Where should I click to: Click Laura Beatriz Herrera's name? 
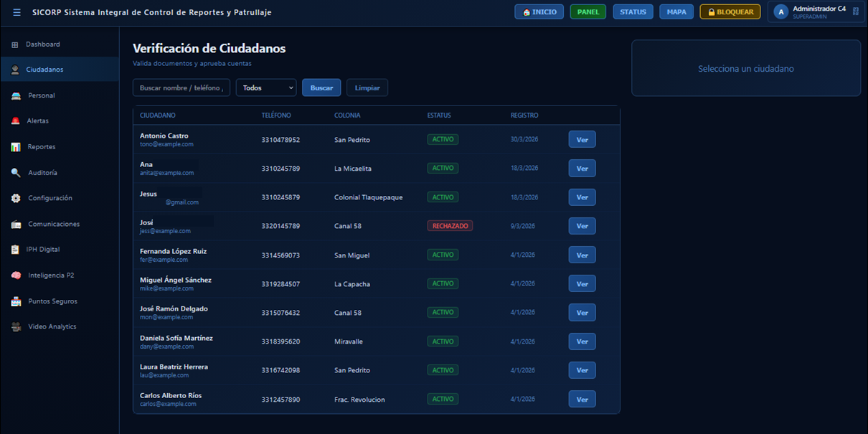[x=174, y=367]
